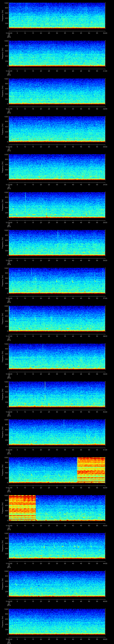This screenshot has height=644, width=114.
Task: Click the vertical spike near 21s in 10:38:00 panel
Action: [43, 348]
